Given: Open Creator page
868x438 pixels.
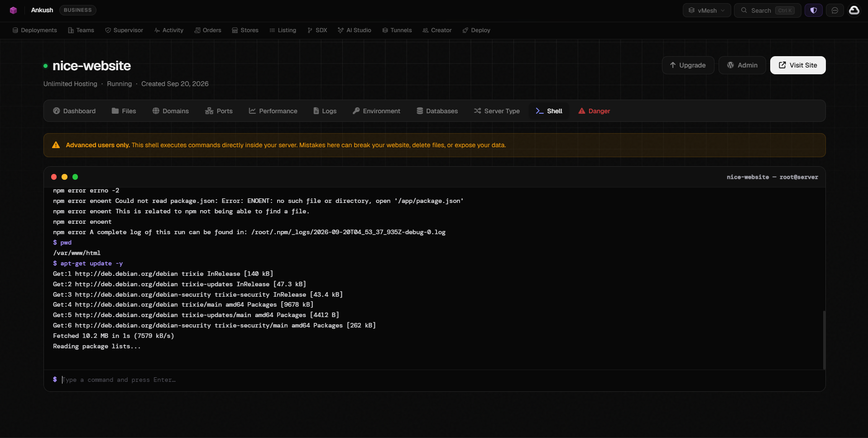Looking at the screenshot, I should (437, 30).
